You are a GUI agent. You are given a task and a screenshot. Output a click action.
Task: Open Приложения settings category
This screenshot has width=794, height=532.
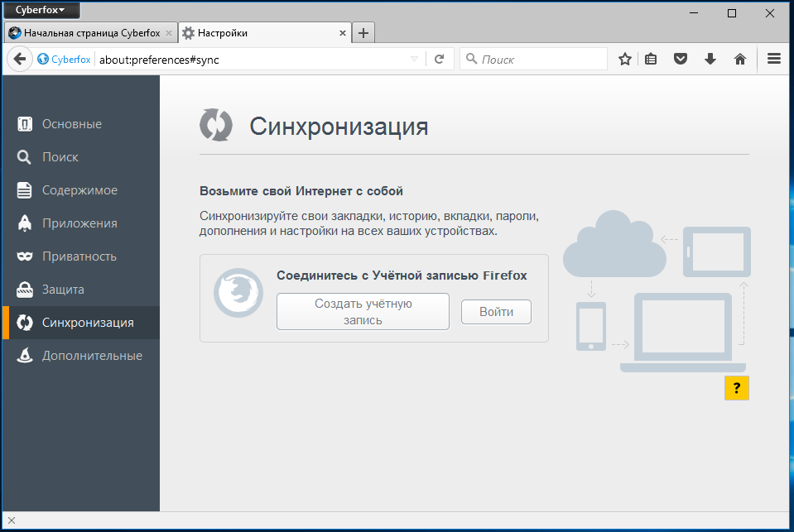click(x=81, y=223)
